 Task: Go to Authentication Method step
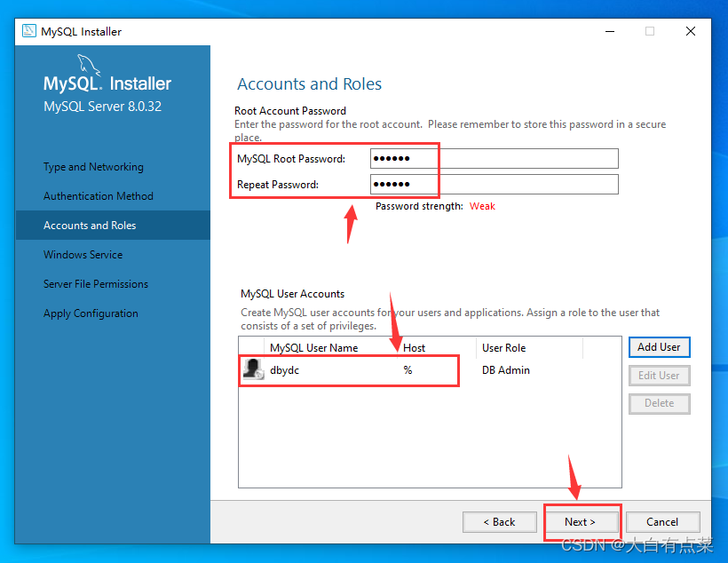99,196
